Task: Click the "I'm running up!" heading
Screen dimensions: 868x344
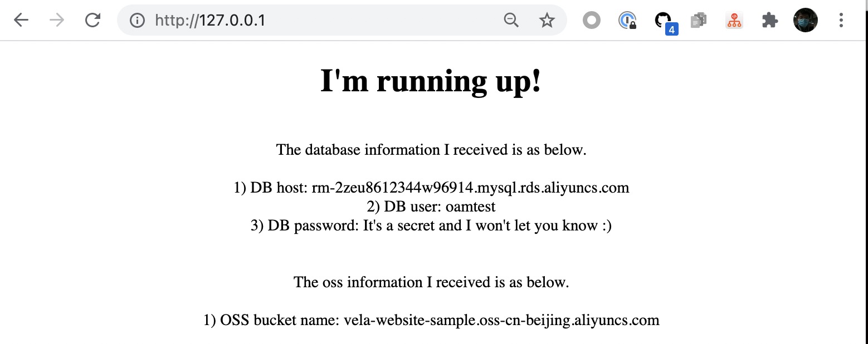Action: (x=431, y=81)
